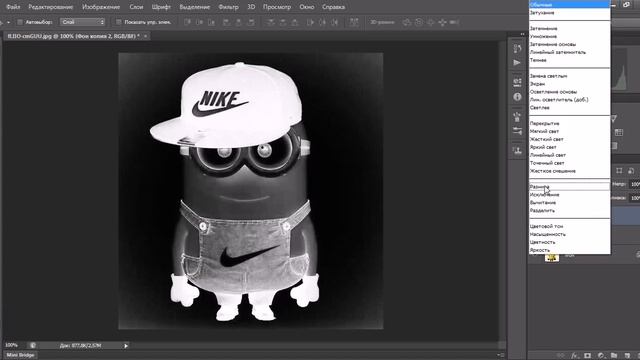Open the Фильтр menu

pos(228,7)
